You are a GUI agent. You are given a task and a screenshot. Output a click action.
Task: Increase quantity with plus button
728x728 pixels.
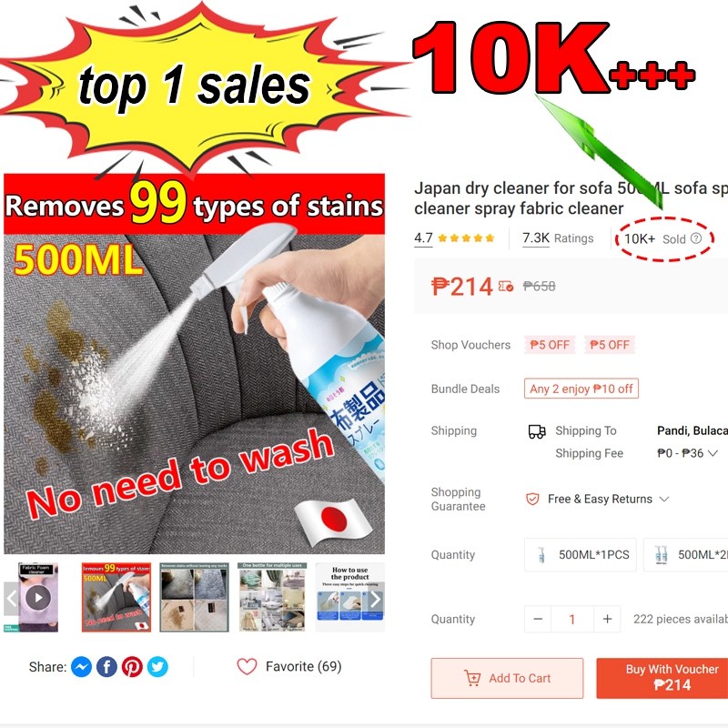pyautogui.click(x=607, y=619)
